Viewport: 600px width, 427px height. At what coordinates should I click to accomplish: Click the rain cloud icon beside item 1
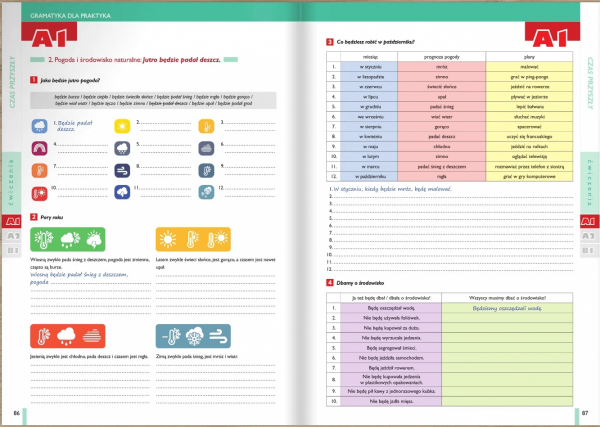[x=38, y=127]
